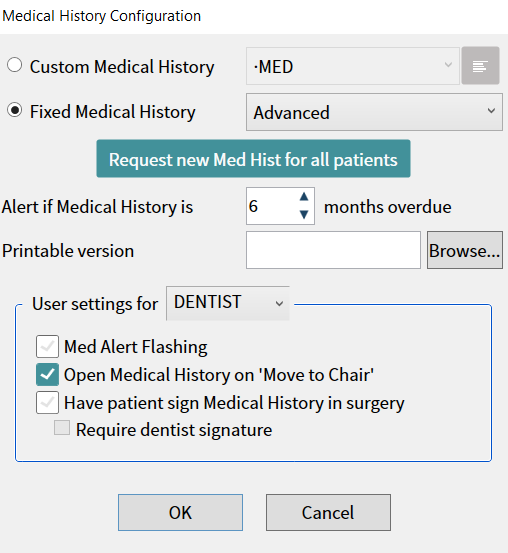Increase overdue months with the up arrow

click(x=304, y=197)
